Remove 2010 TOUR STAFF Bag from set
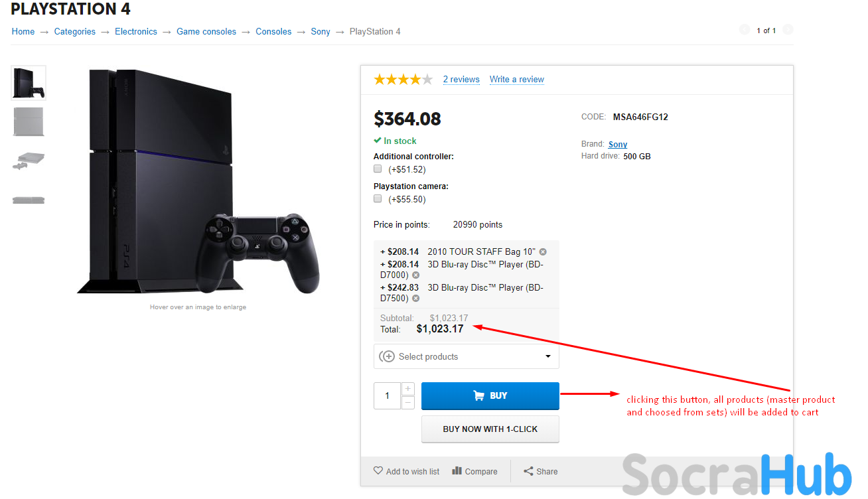The width and height of the screenshot is (868, 499). (543, 252)
